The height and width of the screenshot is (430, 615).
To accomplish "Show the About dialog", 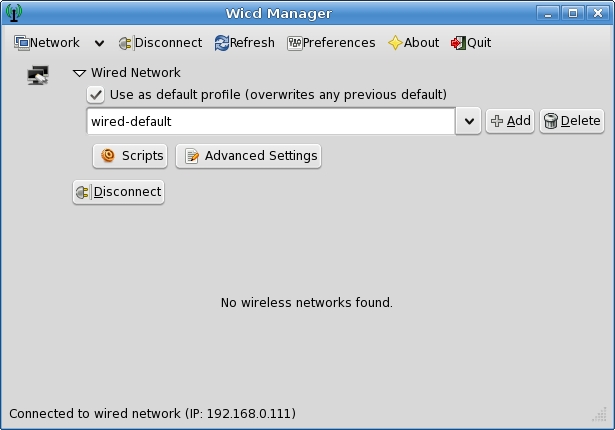I will (413, 43).
